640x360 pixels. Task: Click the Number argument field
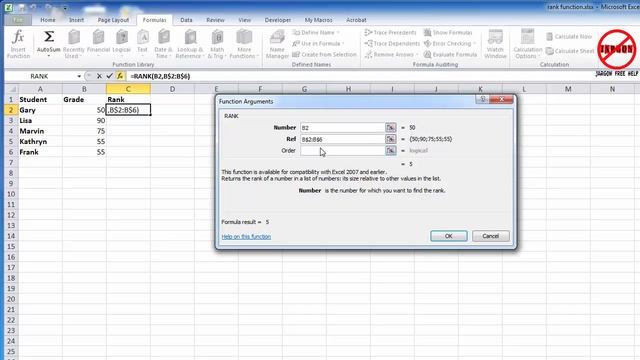coord(342,128)
